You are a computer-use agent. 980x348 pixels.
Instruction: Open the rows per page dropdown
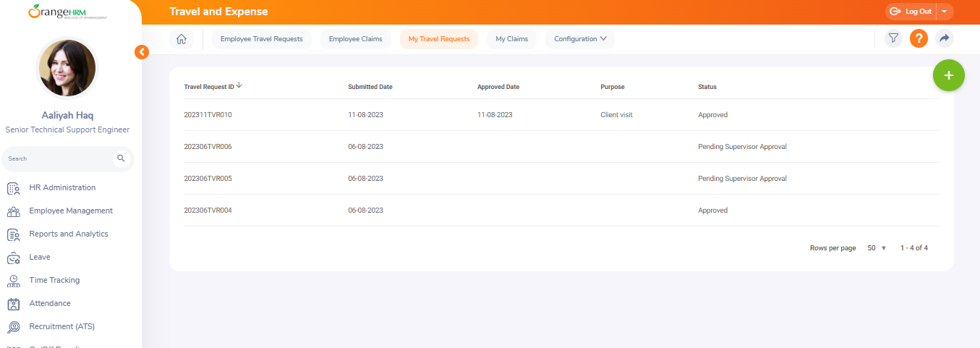(x=877, y=248)
